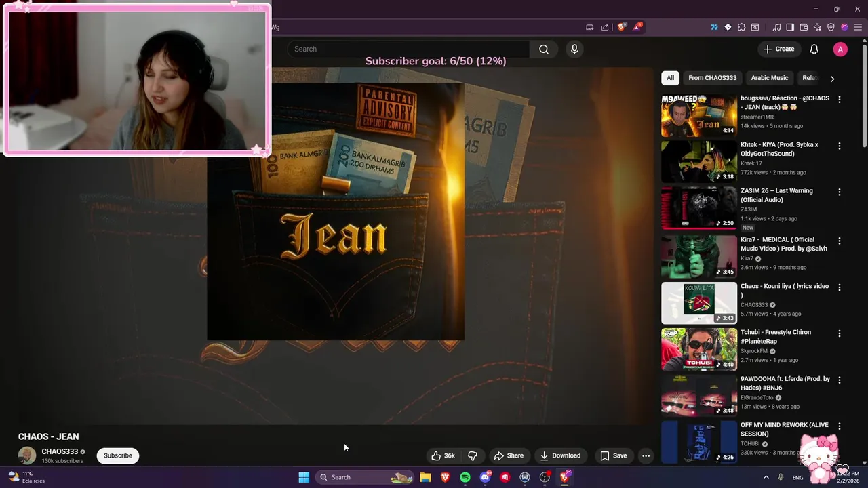Open options for 9AWDOOHA ft. Lferda
868x488 pixels.
pyautogui.click(x=840, y=380)
